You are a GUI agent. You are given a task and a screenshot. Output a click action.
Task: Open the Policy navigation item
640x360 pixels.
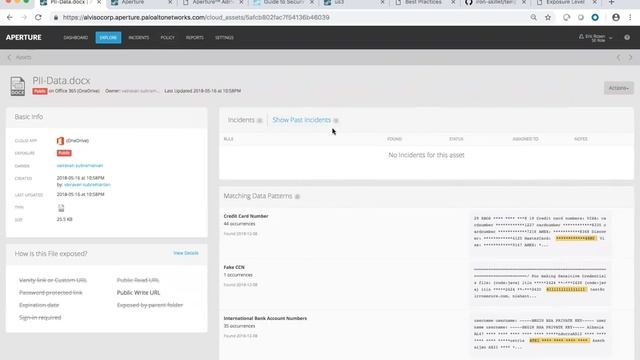[167, 38]
